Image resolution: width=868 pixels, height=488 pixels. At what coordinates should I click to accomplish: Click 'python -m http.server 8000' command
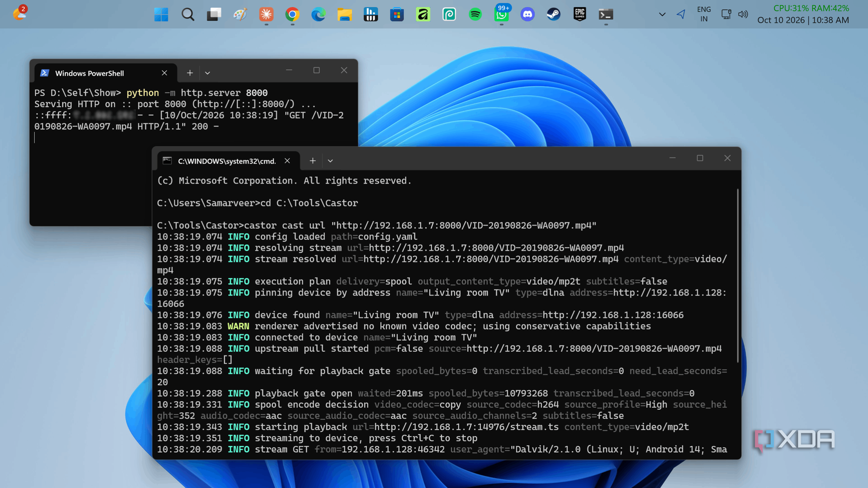click(197, 93)
